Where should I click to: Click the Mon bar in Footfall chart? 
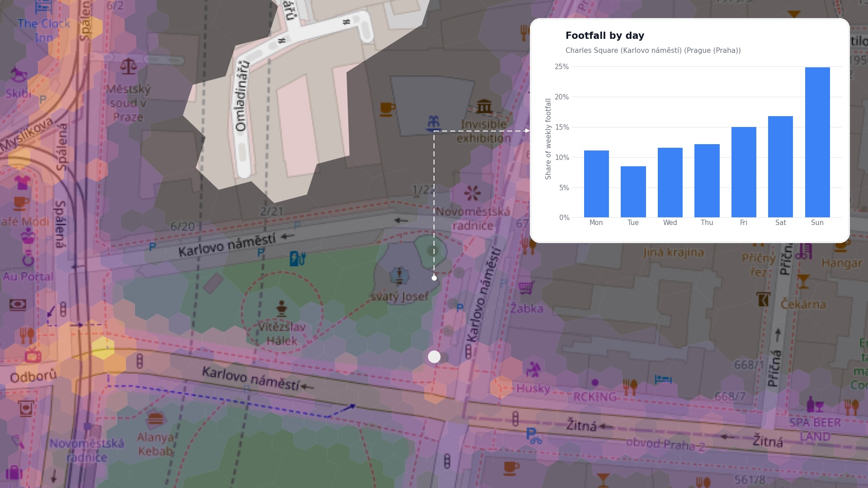pyautogui.click(x=596, y=184)
